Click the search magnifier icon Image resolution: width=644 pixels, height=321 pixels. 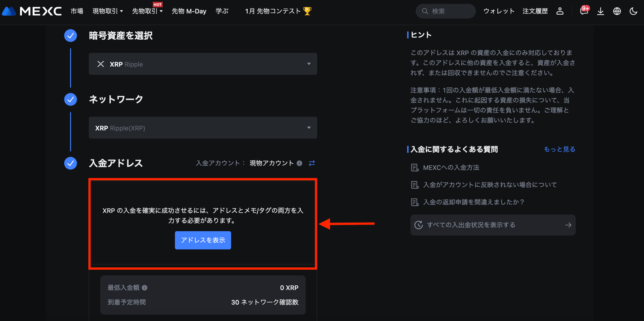point(425,11)
